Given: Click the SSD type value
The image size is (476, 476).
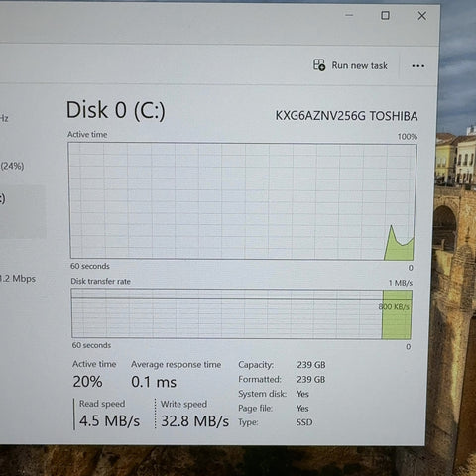Looking at the screenshot, I should point(304,422).
